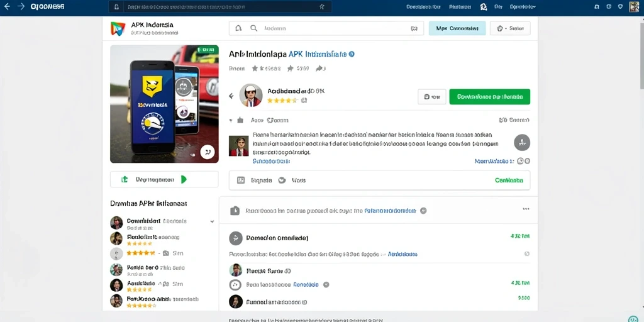Screen dimensions: 644x322
Task: Click the square message icon beside the header bell
Action: pyautogui.click(x=609, y=7)
